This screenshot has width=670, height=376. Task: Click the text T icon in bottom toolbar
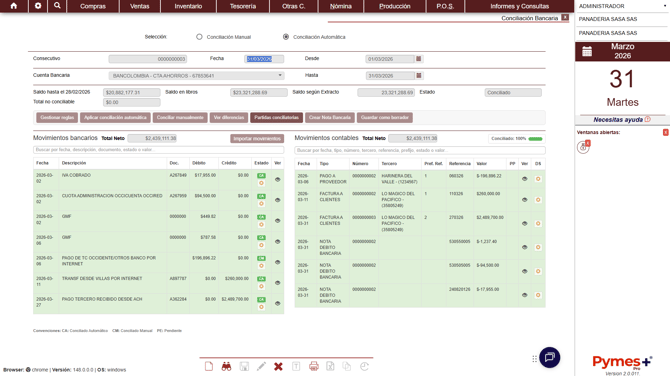coord(296,366)
